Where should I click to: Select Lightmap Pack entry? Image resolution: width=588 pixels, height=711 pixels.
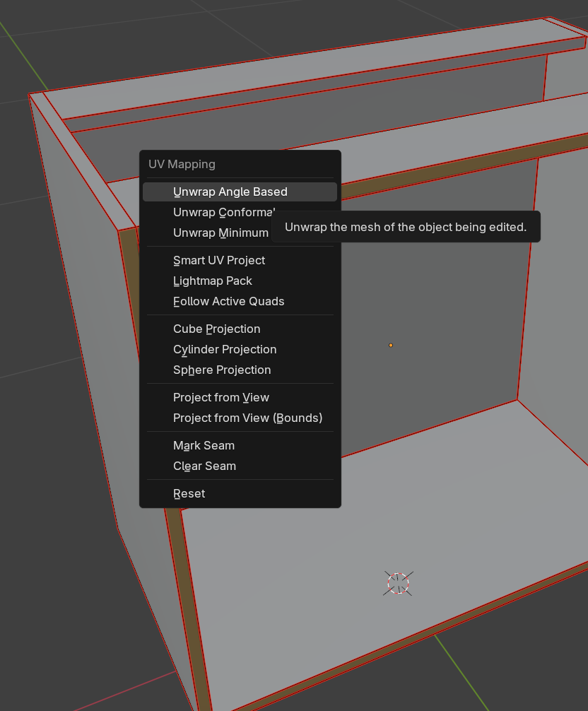pos(240,281)
